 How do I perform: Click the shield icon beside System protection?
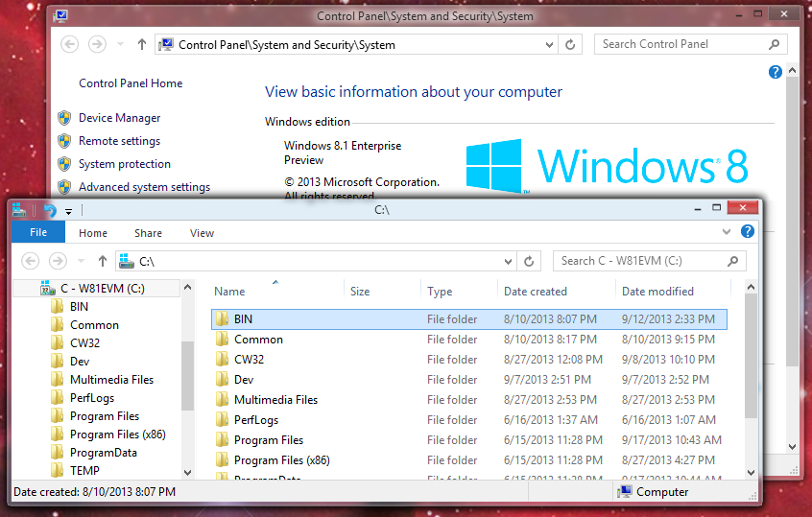[x=64, y=164]
